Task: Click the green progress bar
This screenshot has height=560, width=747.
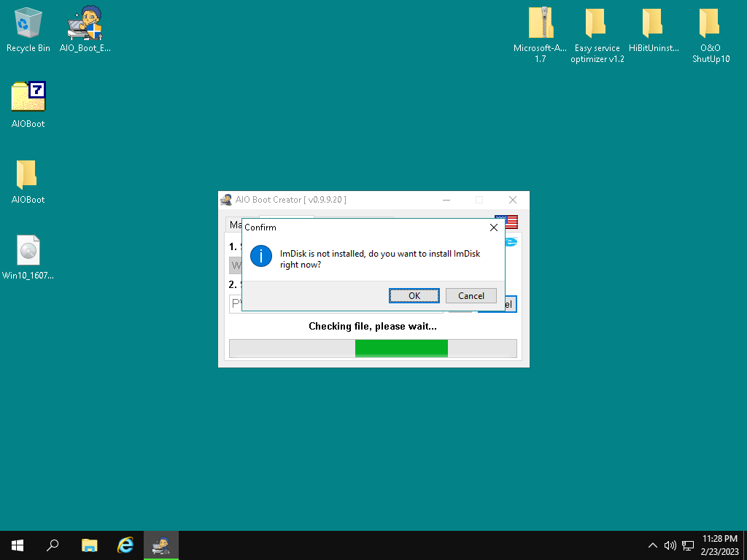Action: coord(400,349)
